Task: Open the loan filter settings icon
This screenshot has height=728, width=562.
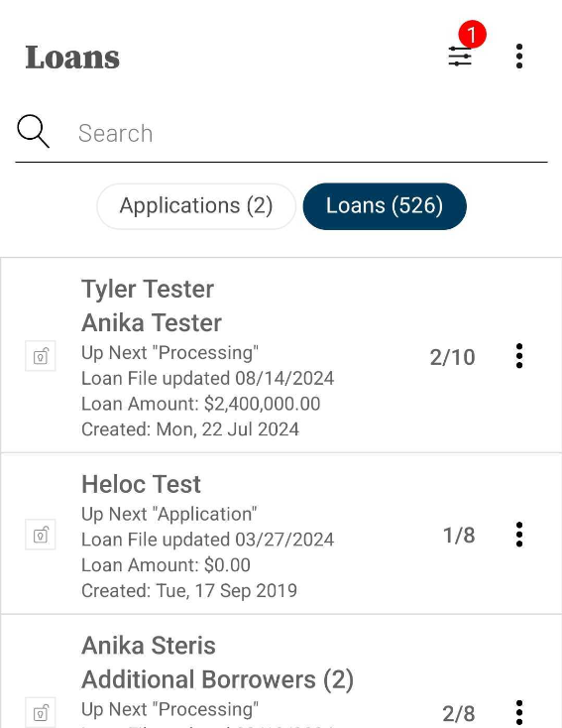Action: tap(460, 57)
